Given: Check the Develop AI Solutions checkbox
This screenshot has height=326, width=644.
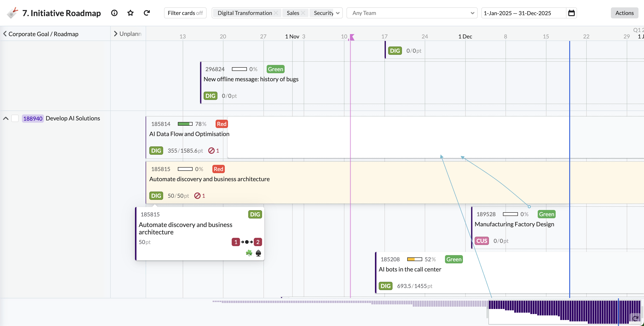Looking at the screenshot, I should (15, 118).
